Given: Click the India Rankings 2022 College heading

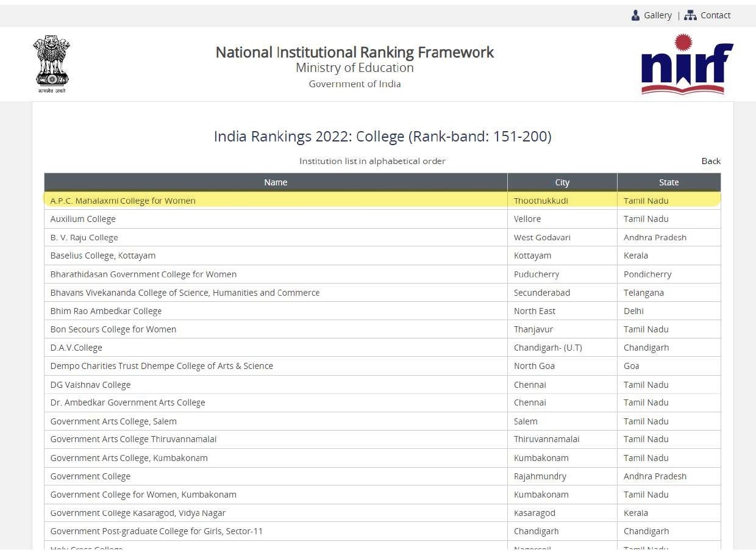Looking at the screenshot, I should [383, 137].
